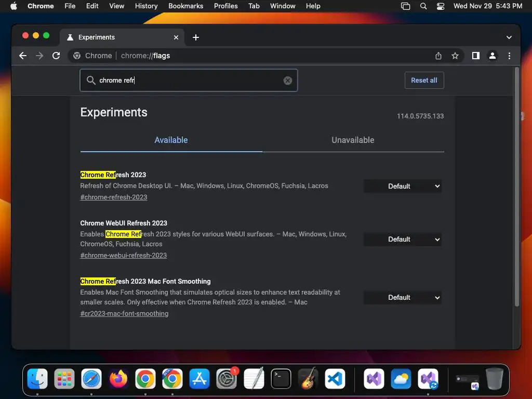The image size is (532, 399).
Task: Open the Profiles menu
Action: pyautogui.click(x=225, y=6)
